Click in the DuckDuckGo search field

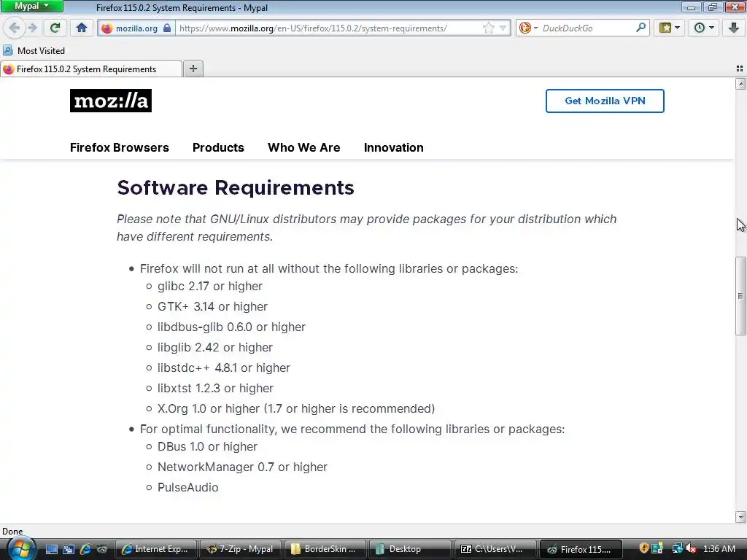coord(587,28)
